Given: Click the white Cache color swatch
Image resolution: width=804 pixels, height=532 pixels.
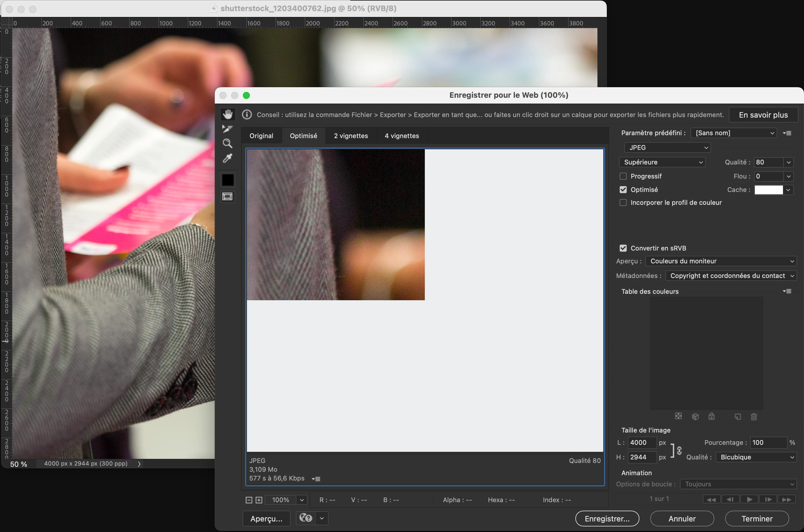Looking at the screenshot, I should tap(768, 190).
